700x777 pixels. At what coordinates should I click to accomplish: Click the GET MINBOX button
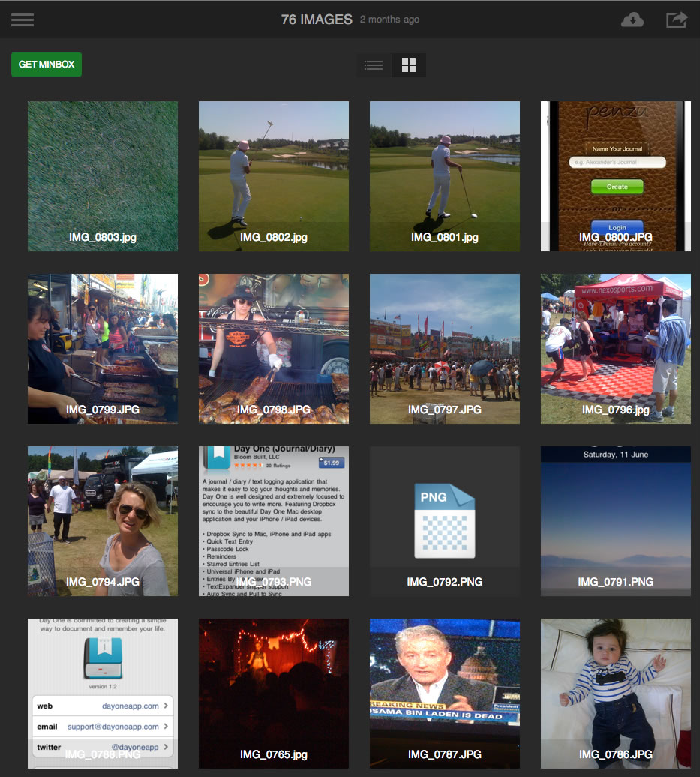[47, 64]
